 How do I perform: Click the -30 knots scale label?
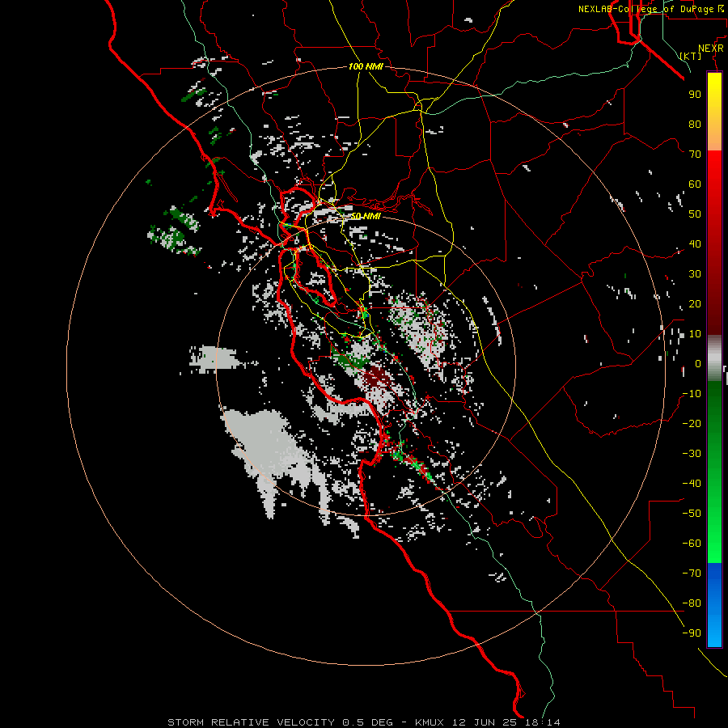click(x=692, y=454)
